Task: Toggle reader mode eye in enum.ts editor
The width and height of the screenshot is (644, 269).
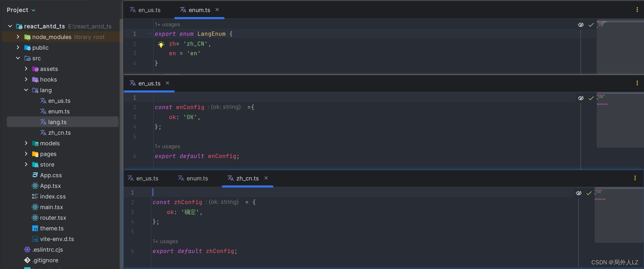Action: click(581, 25)
